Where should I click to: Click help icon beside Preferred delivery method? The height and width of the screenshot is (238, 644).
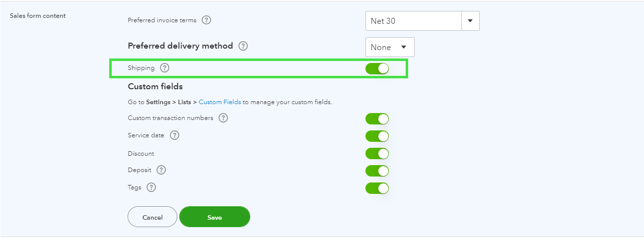pos(243,46)
